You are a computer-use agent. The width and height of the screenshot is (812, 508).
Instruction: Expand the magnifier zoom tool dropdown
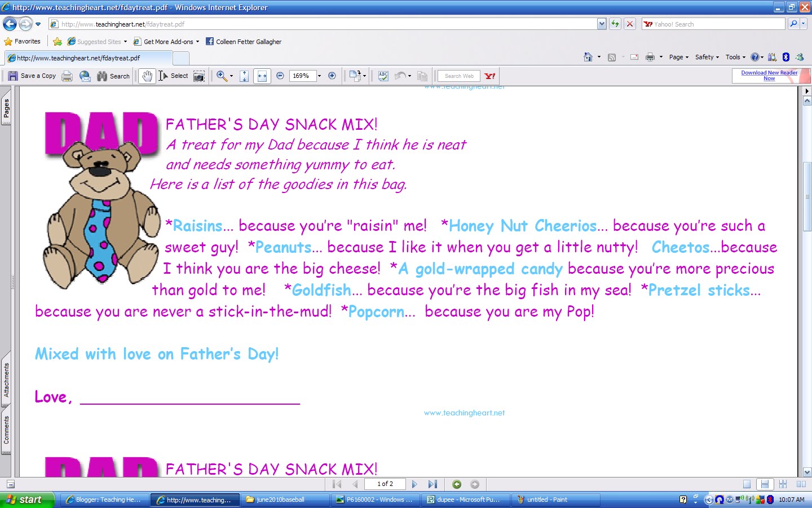[x=231, y=76]
